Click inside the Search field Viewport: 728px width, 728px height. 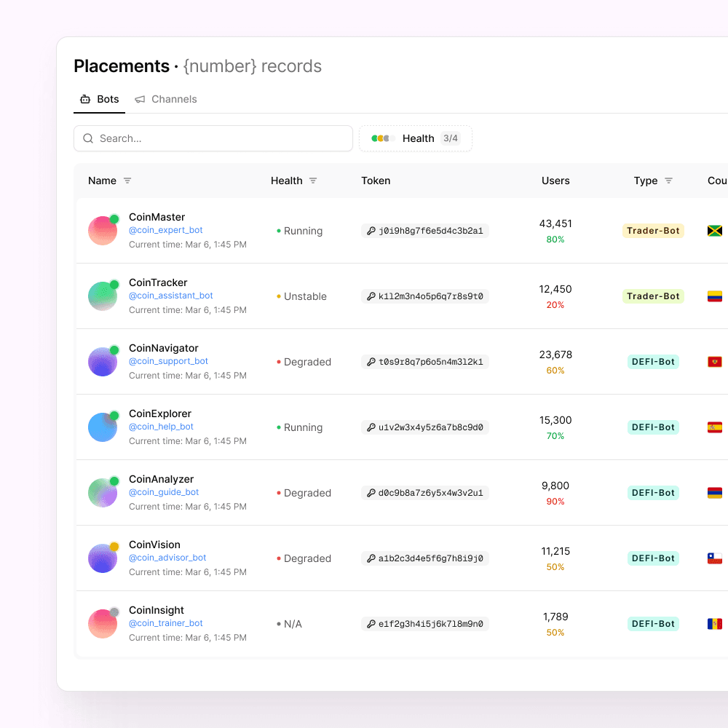[x=211, y=138]
